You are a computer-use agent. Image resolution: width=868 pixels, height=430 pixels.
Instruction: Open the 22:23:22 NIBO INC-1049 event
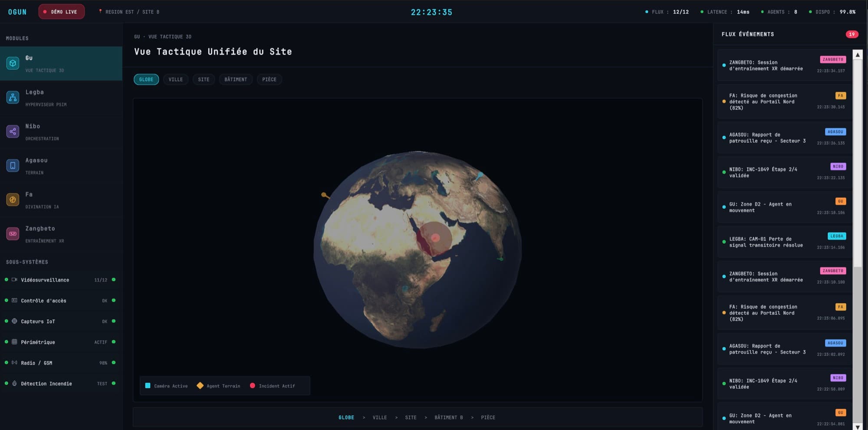785,173
